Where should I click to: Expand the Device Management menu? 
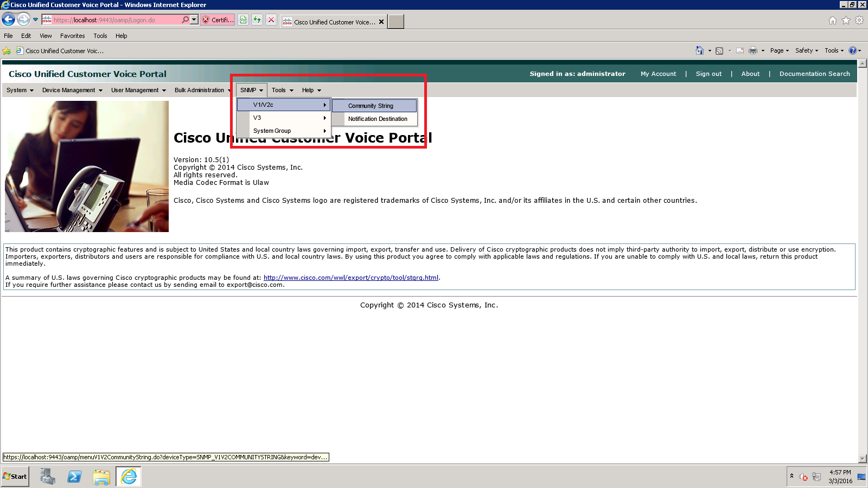72,90
